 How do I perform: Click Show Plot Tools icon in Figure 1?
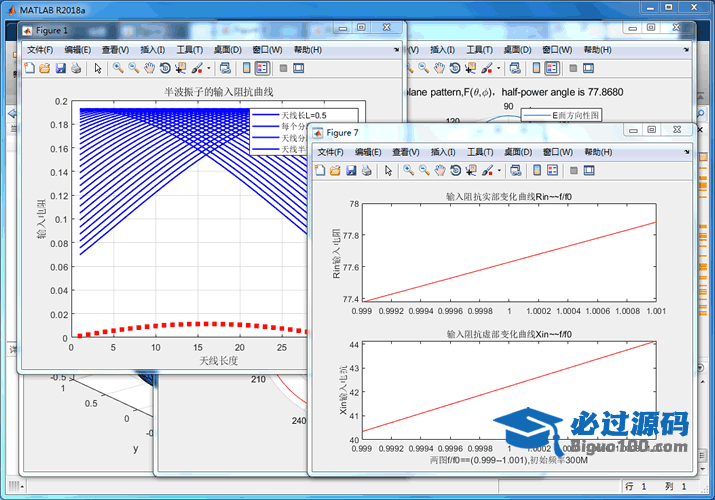[299, 68]
